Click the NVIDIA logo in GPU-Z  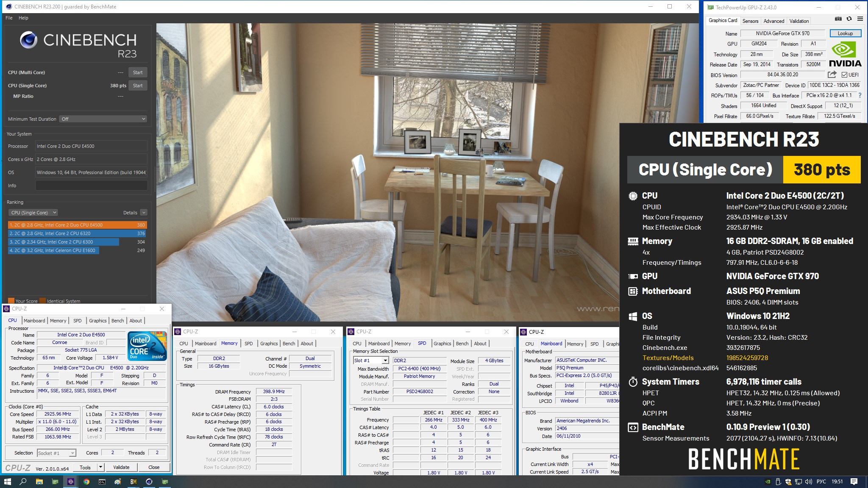(x=845, y=55)
